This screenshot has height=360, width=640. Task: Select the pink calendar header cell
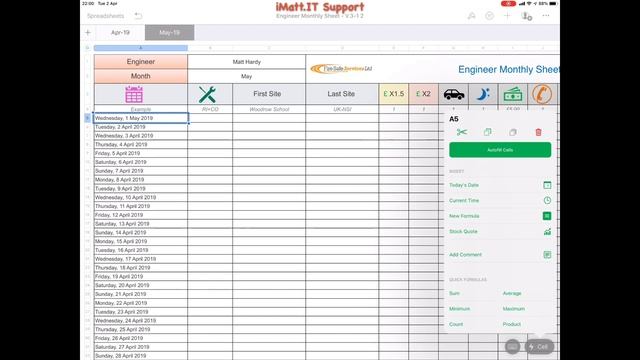coord(140,94)
